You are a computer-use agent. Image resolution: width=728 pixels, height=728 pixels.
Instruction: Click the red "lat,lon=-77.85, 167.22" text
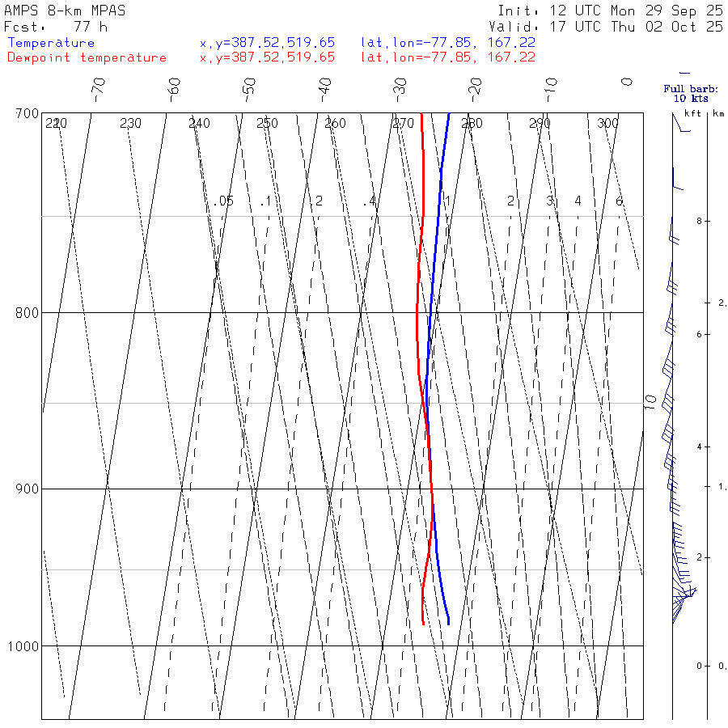click(448, 57)
